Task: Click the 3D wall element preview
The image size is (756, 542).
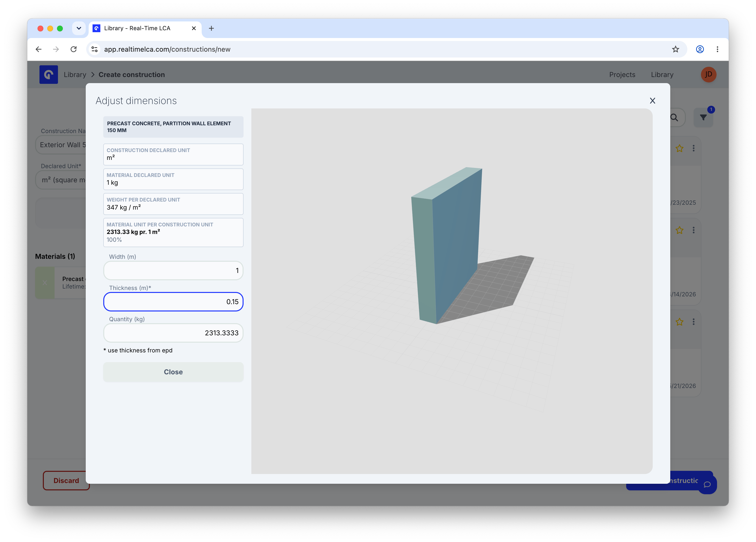Action: pyautogui.click(x=447, y=245)
